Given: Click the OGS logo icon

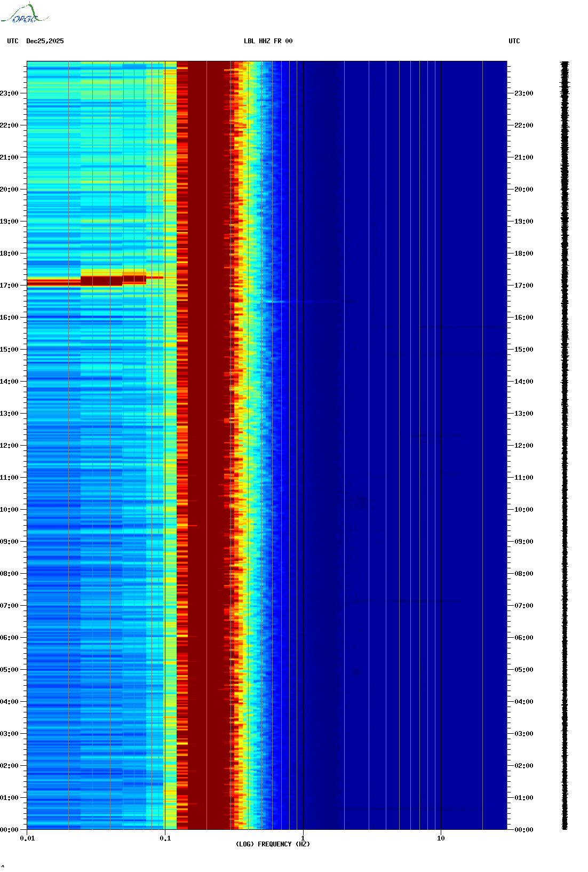Looking at the screenshot, I should pos(25,13).
